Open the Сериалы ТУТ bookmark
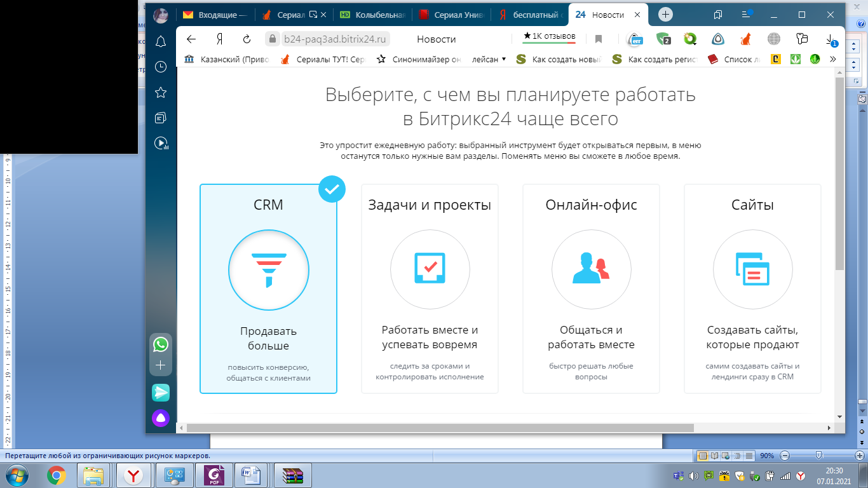 (x=323, y=59)
